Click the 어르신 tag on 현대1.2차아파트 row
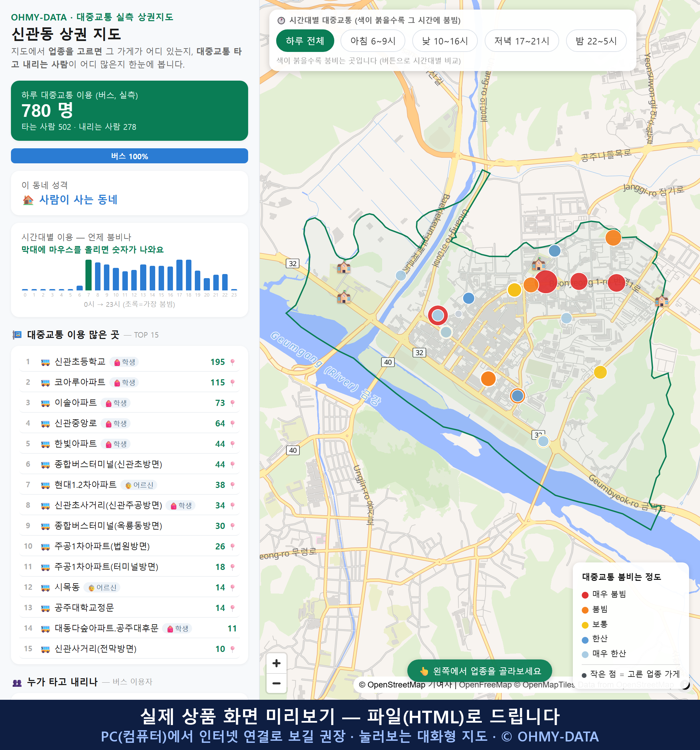700x750 pixels. coord(139,485)
